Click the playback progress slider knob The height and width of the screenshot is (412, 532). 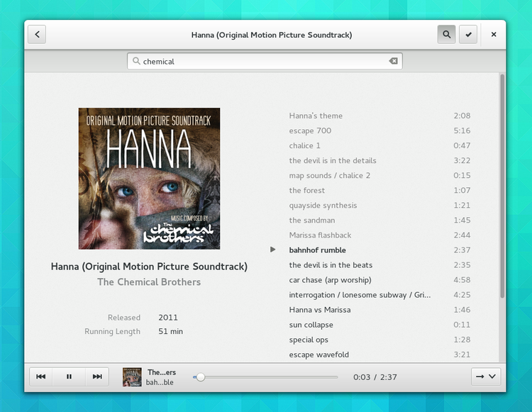pyautogui.click(x=201, y=377)
